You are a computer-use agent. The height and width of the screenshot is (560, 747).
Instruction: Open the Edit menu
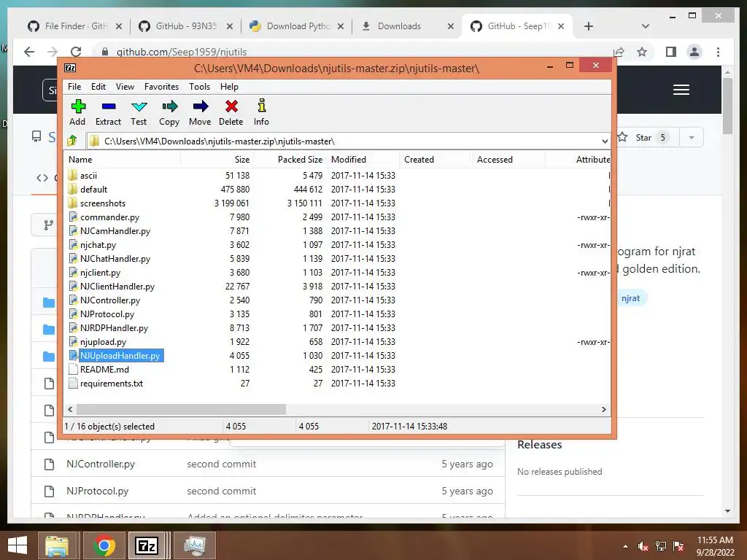tap(98, 87)
